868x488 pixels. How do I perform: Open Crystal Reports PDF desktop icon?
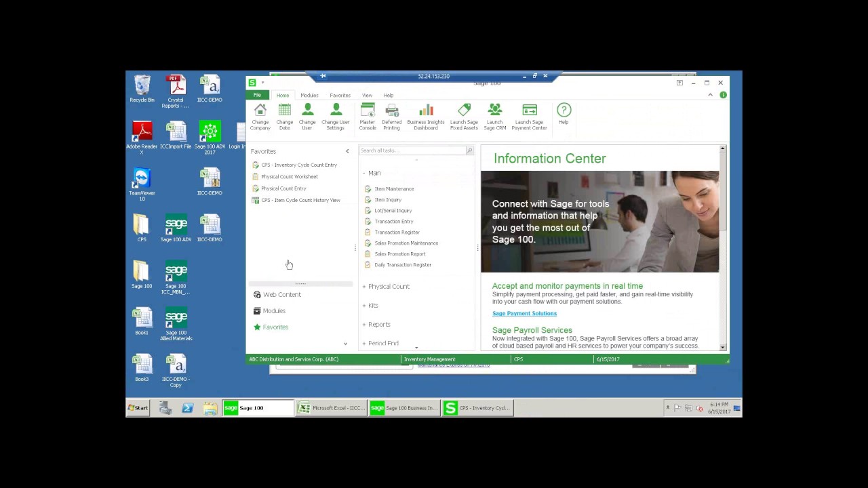(x=176, y=91)
